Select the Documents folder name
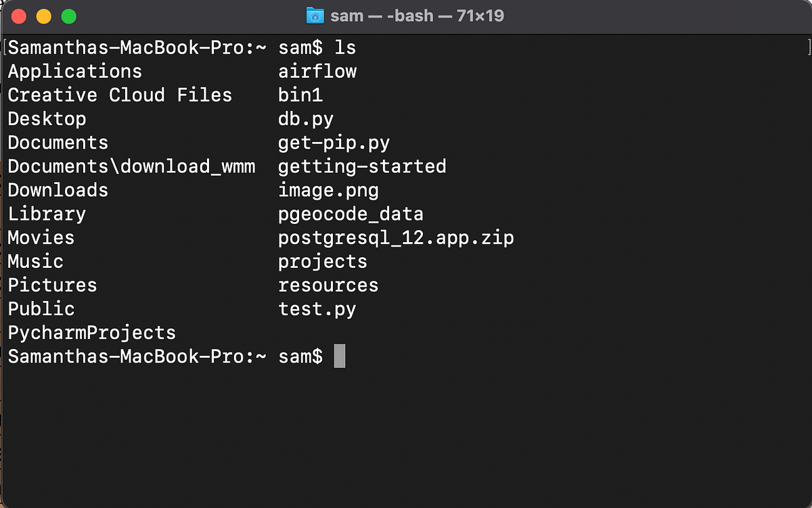Image resolution: width=812 pixels, height=508 pixels. pyautogui.click(x=58, y=143)
